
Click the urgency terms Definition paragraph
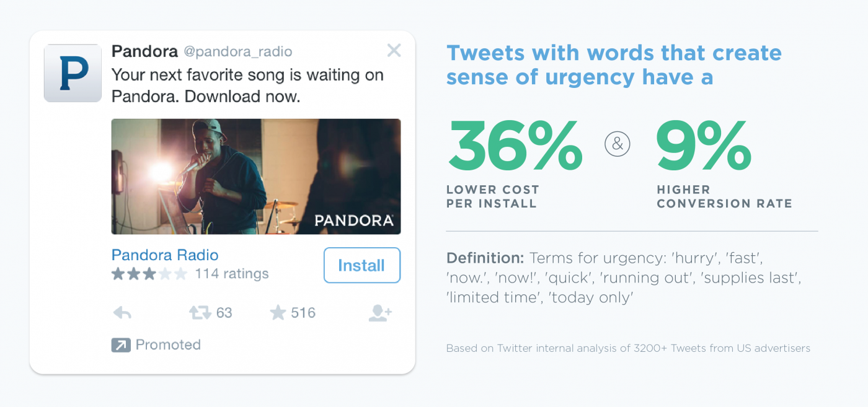(623, 278)
